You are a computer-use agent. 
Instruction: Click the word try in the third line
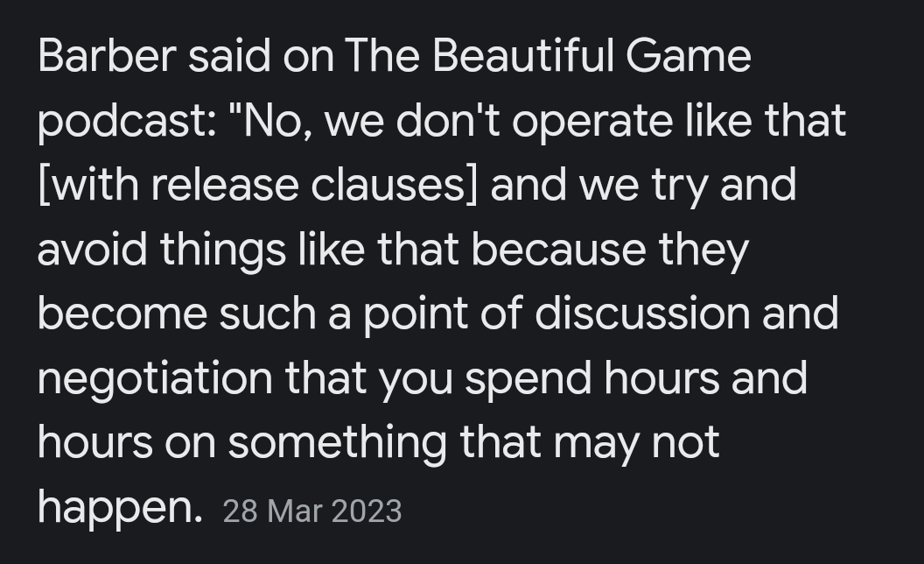click(680, 187)
